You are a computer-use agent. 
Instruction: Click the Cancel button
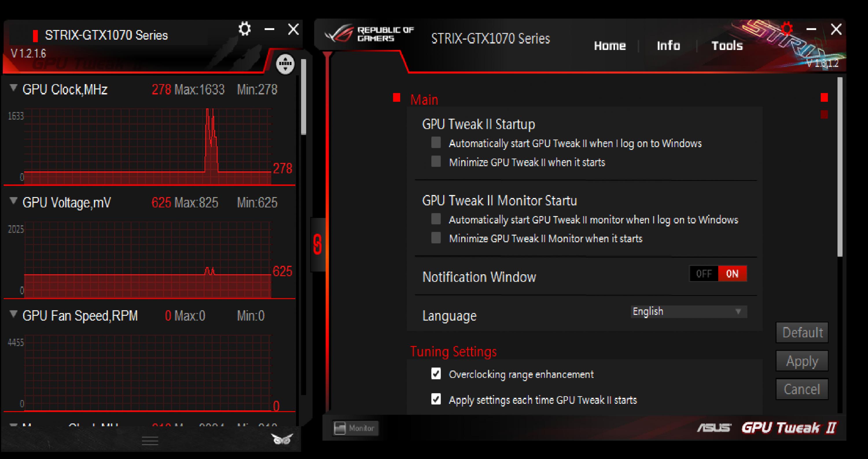pos(802,389)
